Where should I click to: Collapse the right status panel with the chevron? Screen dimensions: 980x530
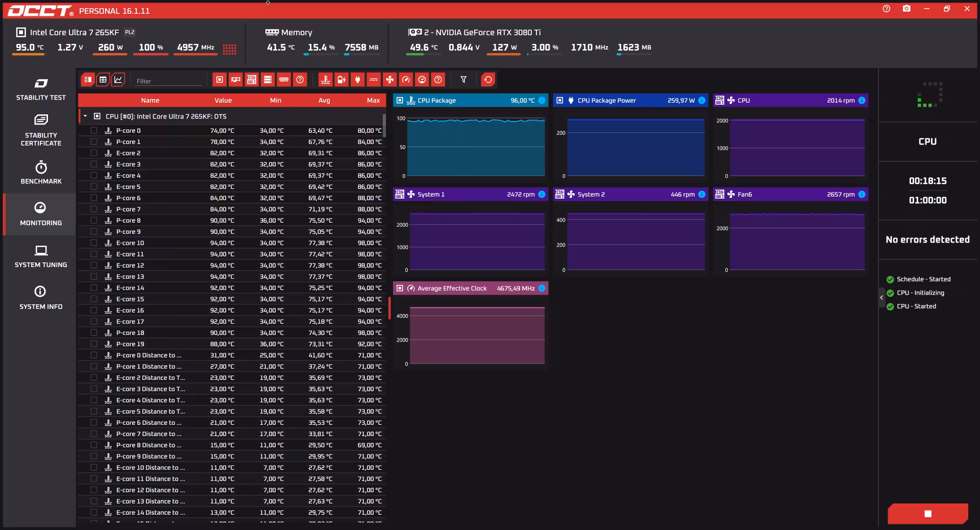[x=881, y=298]
